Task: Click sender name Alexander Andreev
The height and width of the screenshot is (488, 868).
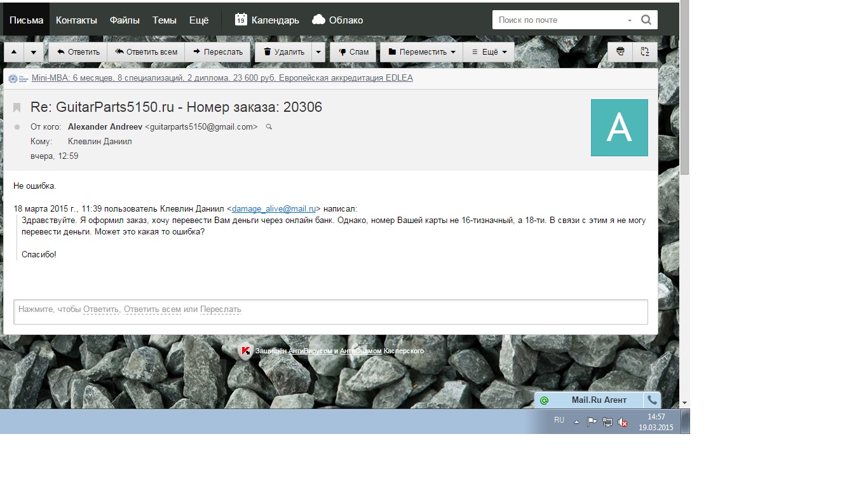Action: click(x=105, y=127)
